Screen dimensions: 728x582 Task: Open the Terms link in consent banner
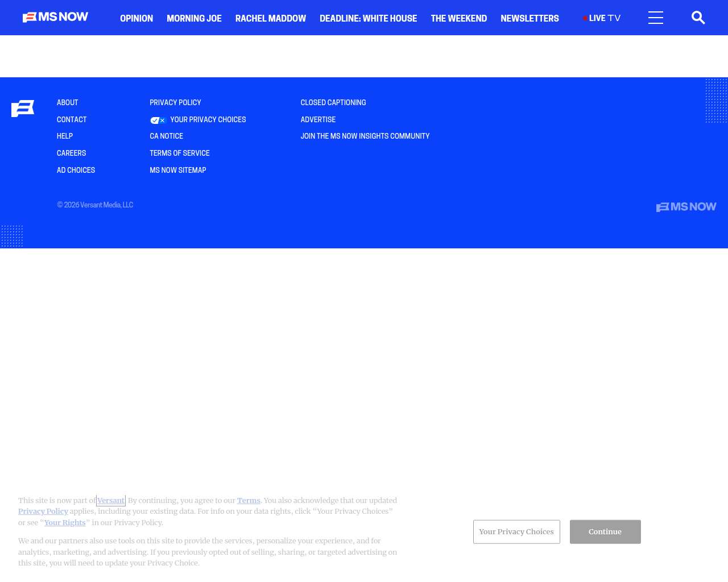coord(249,501)
